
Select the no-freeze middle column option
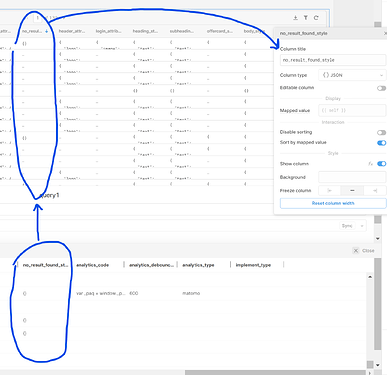click(352, 190)
